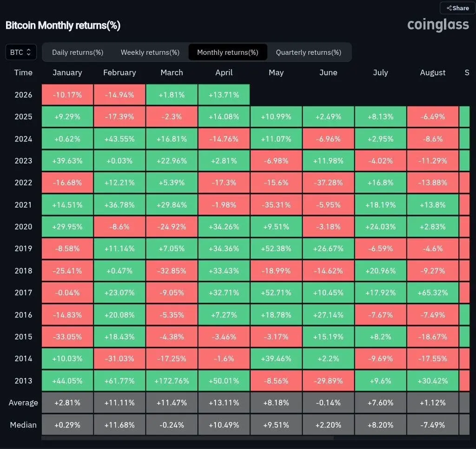Click the share icon beside Share text

pyautogui.click(x=450, y=8)
